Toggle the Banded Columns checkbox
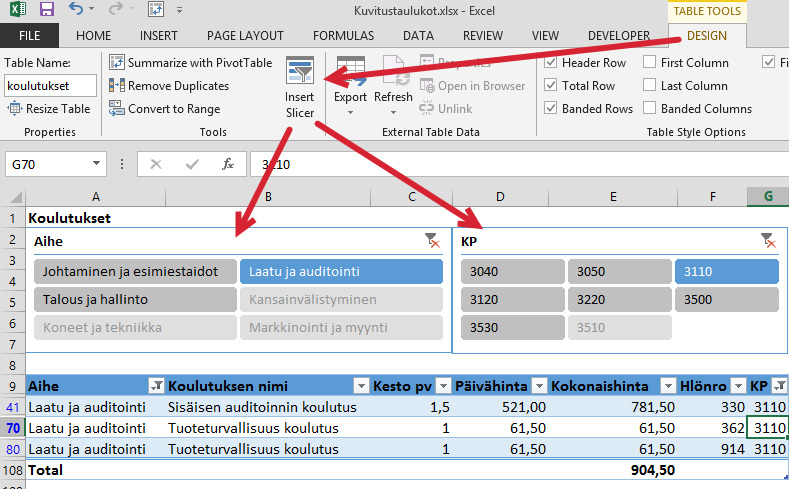 [650, 108]
